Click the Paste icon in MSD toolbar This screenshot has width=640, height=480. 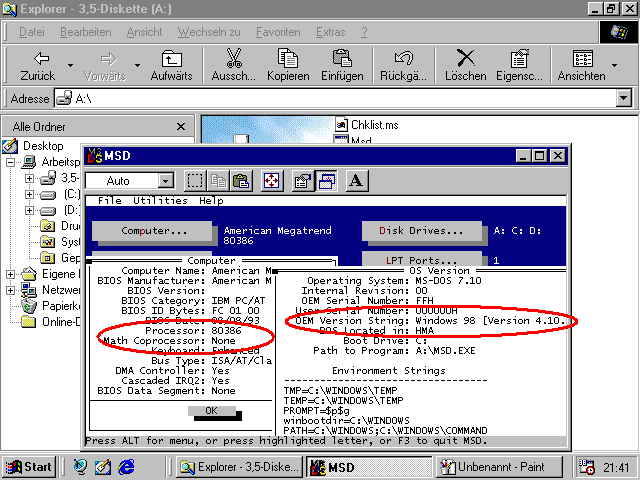(x=241, y=181)
